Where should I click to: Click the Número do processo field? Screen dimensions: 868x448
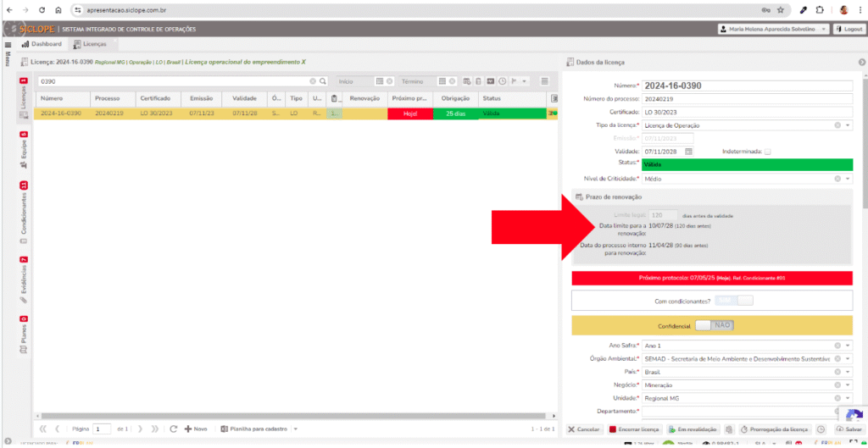click(x=748, y=99)
